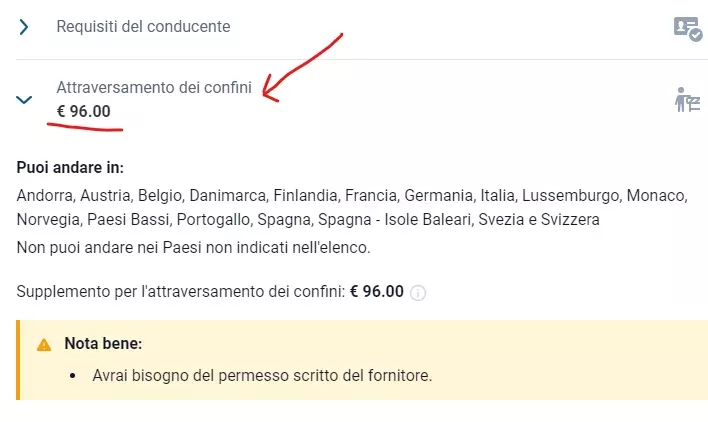The height and width of the screenshot is (422, 708).
Task: Click the red underline beneath the price
Action: click(x=84, y=127)
